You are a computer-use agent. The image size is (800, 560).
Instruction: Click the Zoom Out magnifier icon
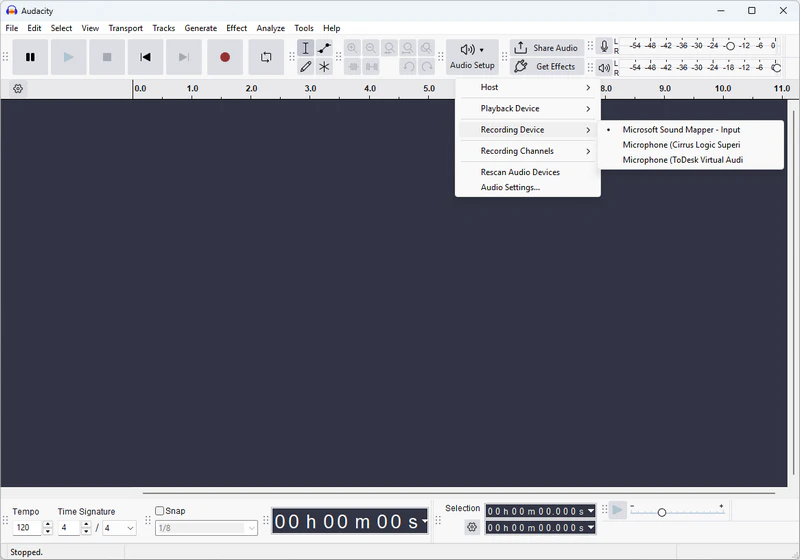pyautogui.click(x=371, y=48)
